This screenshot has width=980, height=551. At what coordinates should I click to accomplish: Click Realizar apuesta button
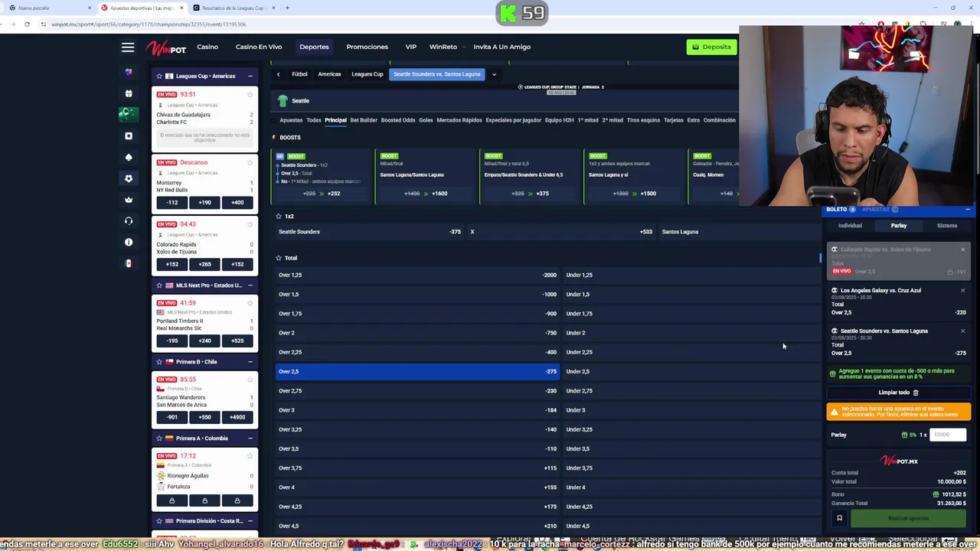(x=908, y=518)
